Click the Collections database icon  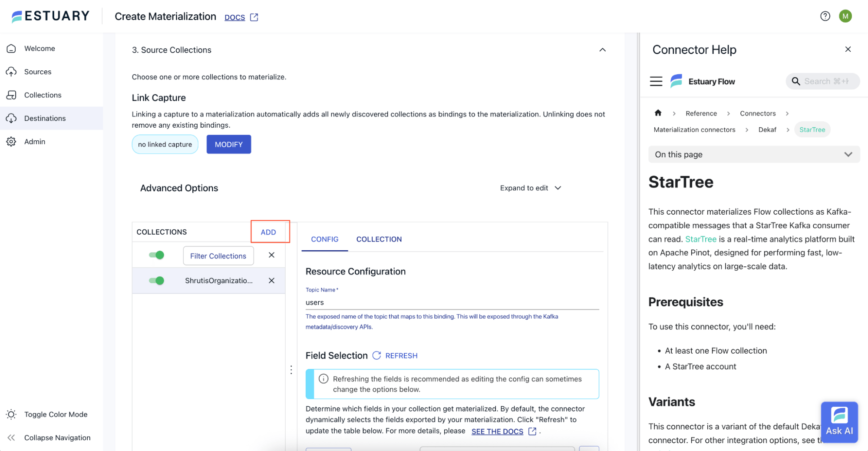tap(11, 95)
